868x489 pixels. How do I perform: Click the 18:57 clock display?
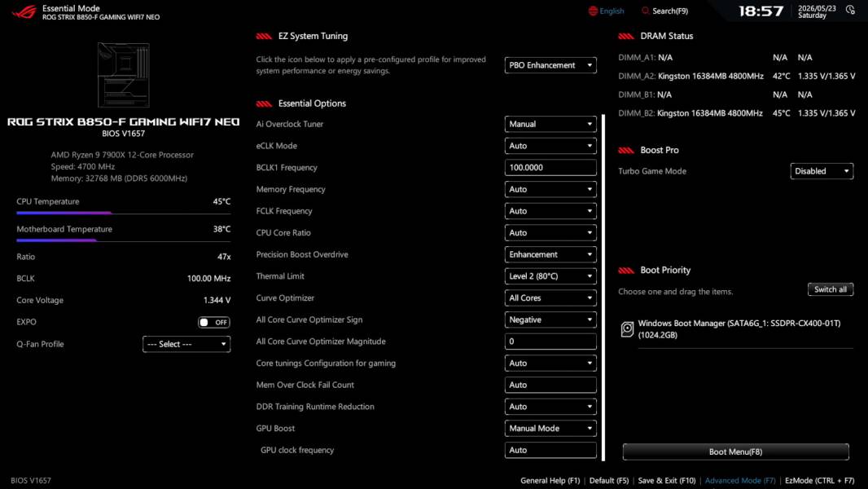(761, 11)
